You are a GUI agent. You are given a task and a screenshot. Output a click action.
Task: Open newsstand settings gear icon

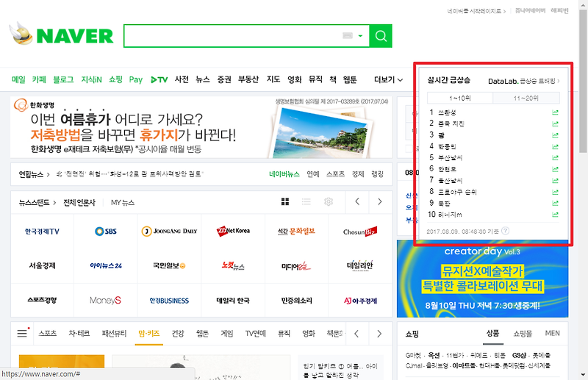coord(329,202)
